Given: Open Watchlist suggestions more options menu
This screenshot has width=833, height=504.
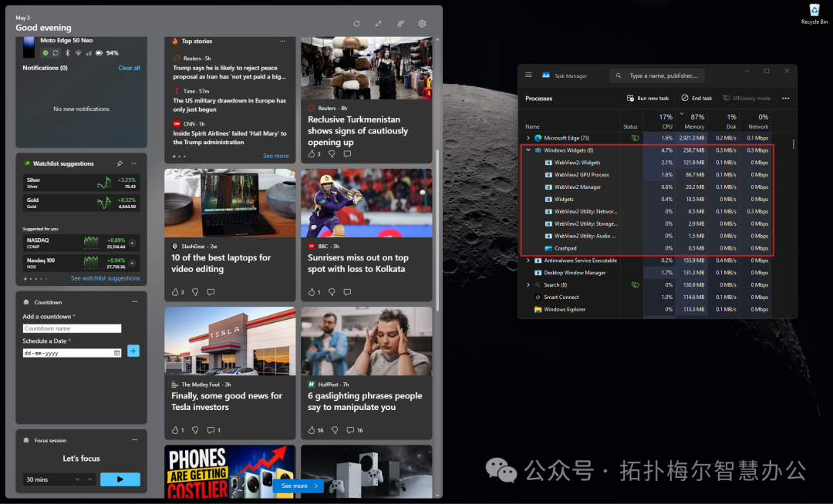Looking at the screenshot, I should (134, 163).
